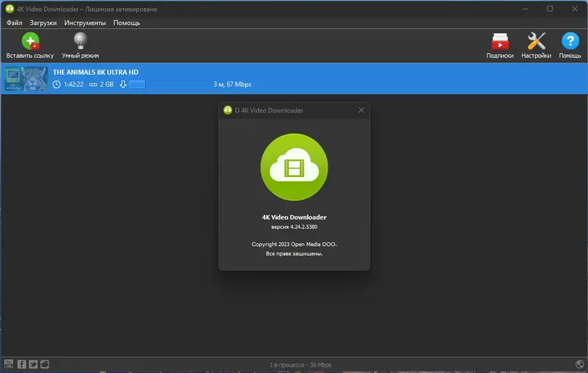Maximize the 4K Video Downloader window
Image resolution: width=588 pixels, height=373 pixels.
click(x=550, y=9)
